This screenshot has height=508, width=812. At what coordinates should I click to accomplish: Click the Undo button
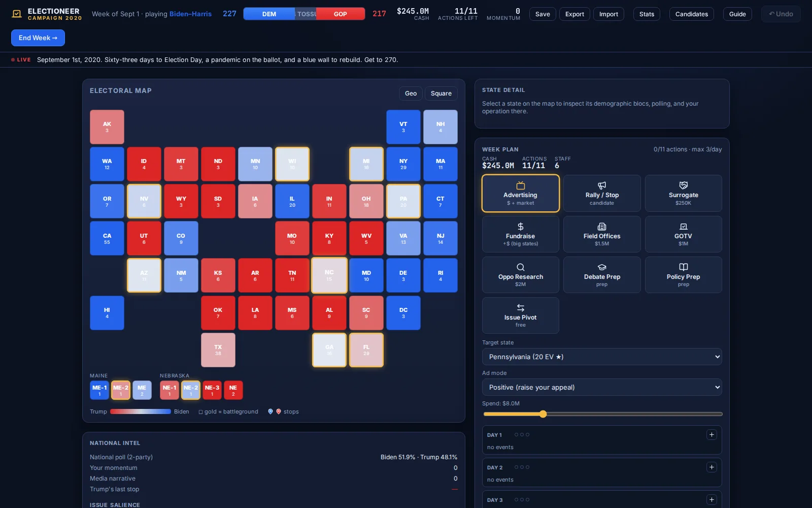(781, 14)
